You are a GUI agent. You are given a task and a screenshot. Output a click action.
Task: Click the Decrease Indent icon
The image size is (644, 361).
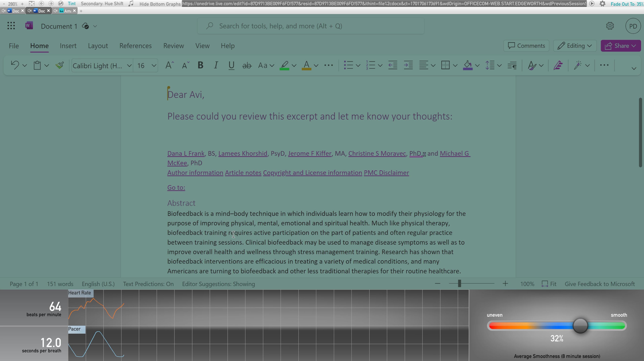pos(393,66)
